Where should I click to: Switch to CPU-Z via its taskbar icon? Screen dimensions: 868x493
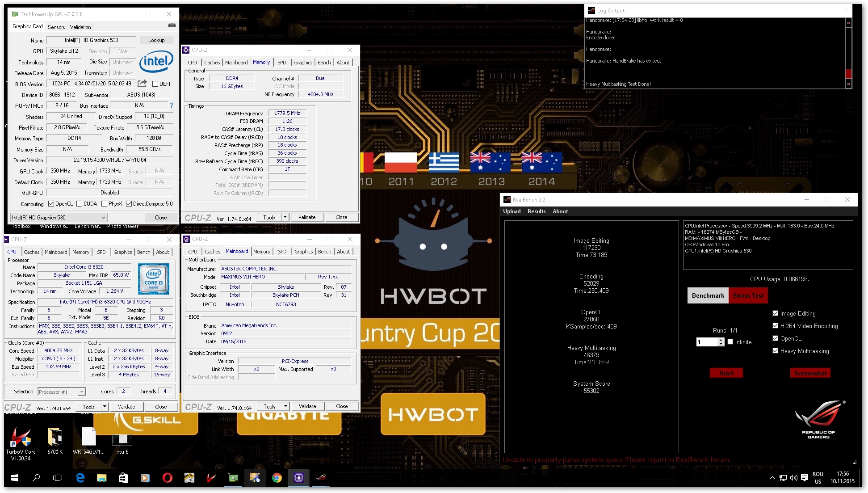[299, 478]
